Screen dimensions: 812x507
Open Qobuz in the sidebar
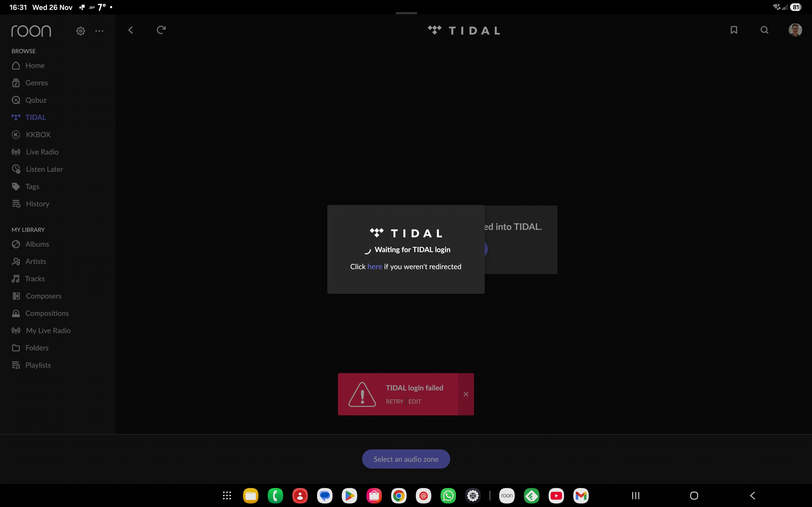tap(36, 100)
